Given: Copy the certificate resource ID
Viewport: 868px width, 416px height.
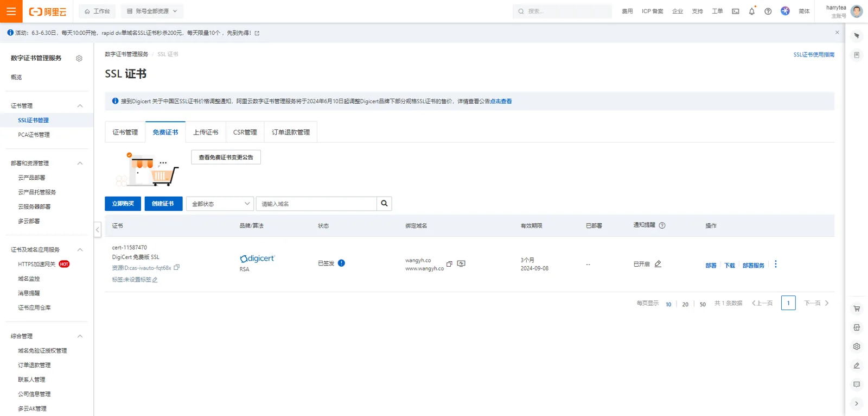Looking at the screenshot, I should click(x=177, y=268).
